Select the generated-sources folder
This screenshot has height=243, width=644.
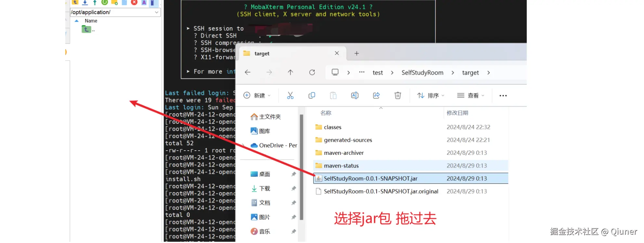coord(411,140)
